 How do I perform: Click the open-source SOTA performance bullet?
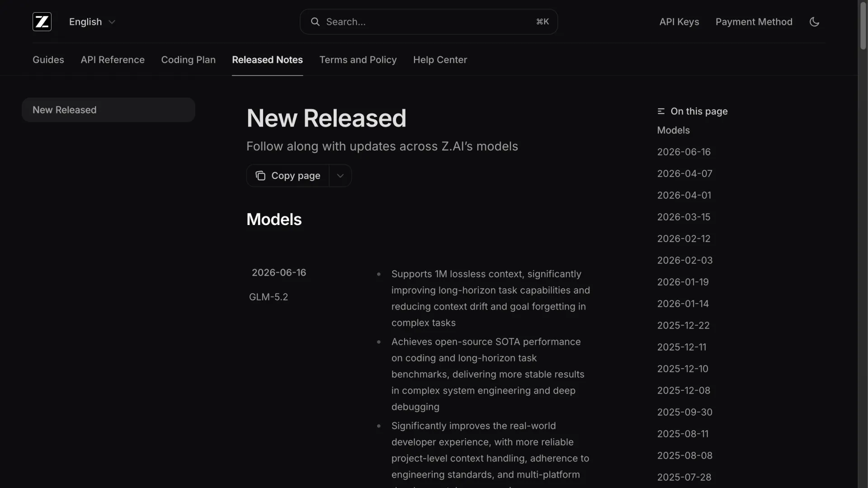click(488, 374)
